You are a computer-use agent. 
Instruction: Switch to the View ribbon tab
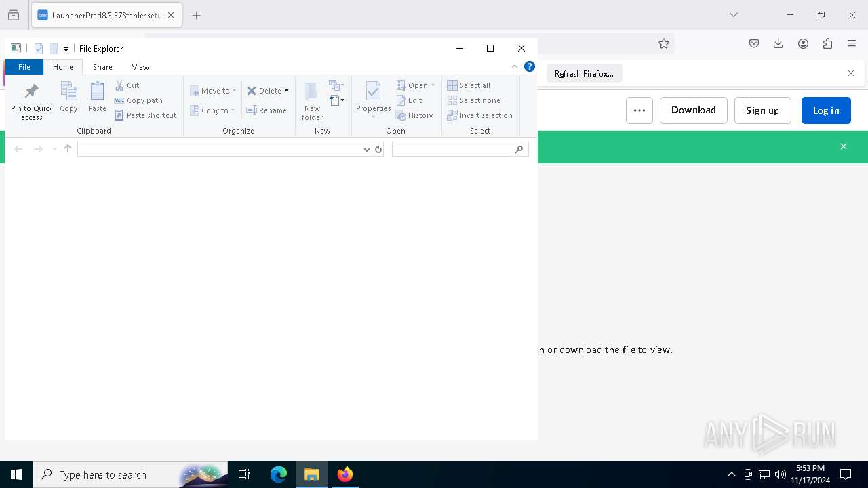click(140, 67)
